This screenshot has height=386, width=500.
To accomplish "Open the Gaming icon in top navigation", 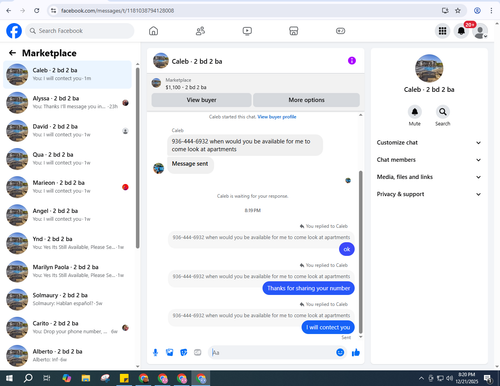I will click(x=340, y=31).
